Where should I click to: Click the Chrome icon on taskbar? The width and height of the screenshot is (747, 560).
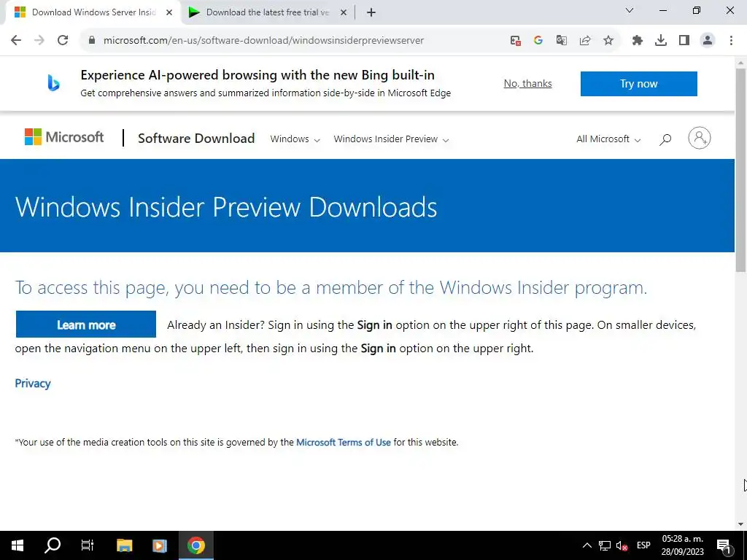[x=196, y=545]
